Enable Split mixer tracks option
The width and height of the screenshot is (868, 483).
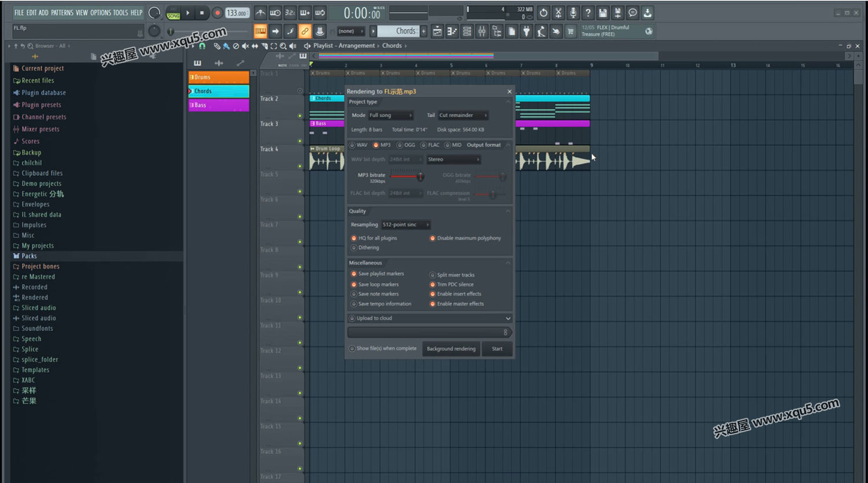coord(452,275)
